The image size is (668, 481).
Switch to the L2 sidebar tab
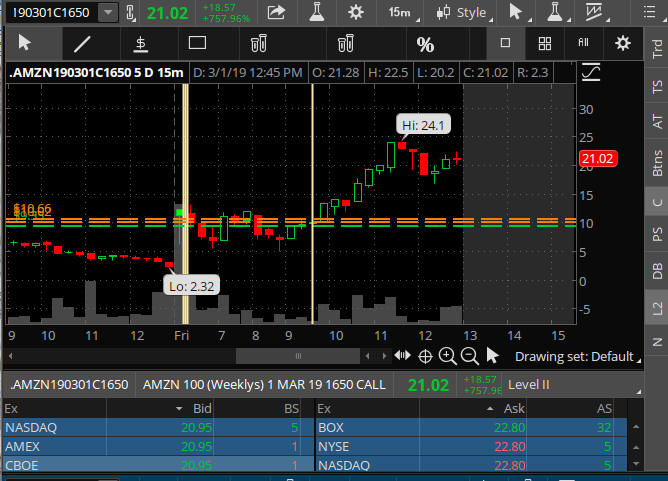click(x=657, y=308)
